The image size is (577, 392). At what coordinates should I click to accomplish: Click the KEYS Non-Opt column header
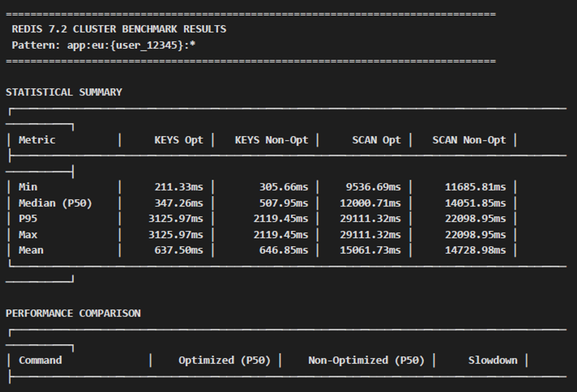coord(272,140)
